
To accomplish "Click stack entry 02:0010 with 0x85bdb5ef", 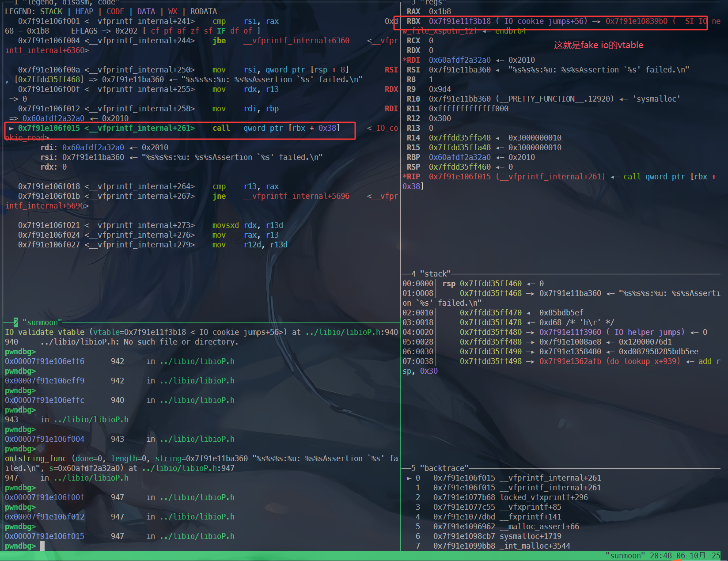I will [493, 313].
